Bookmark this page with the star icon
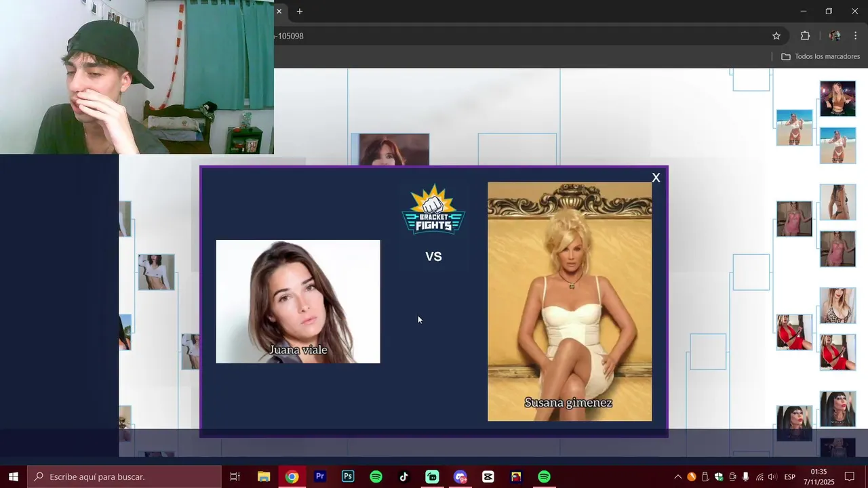 tap(776, 36)
